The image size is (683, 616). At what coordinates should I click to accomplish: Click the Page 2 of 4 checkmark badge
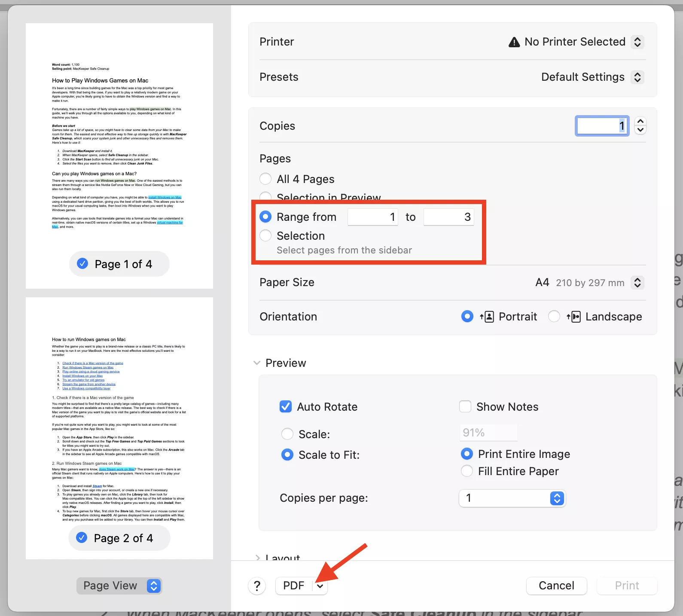point(82,538)
